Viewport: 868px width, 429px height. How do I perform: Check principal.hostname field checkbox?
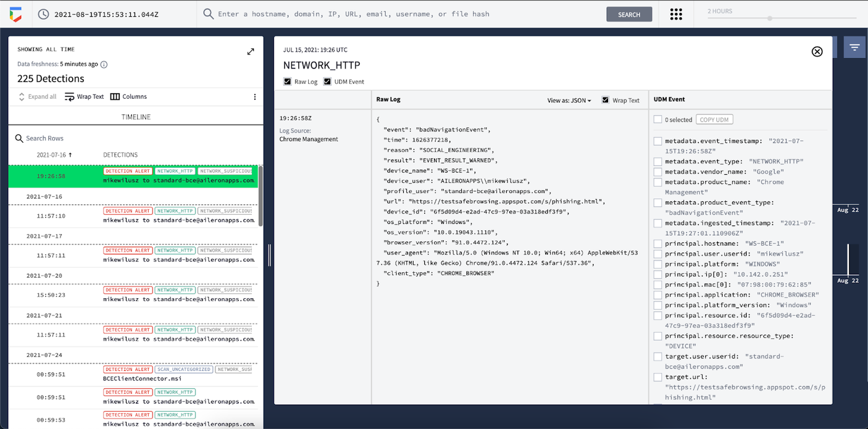pyautogui.click(x=658, y=244)
